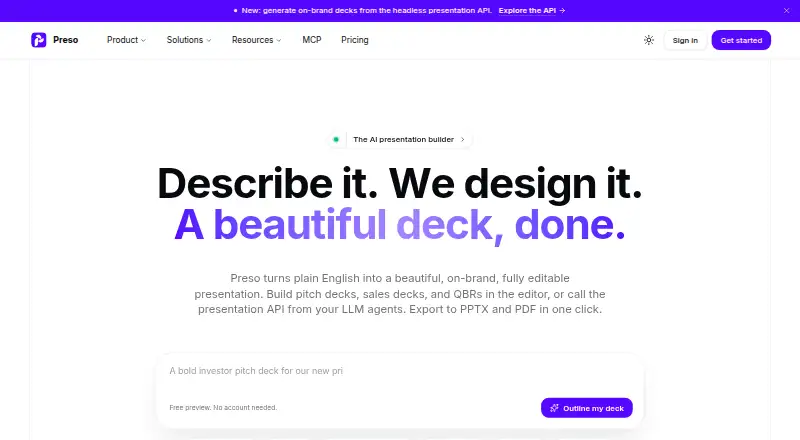Click the Outline my deck button

click(x=587, y=408)
